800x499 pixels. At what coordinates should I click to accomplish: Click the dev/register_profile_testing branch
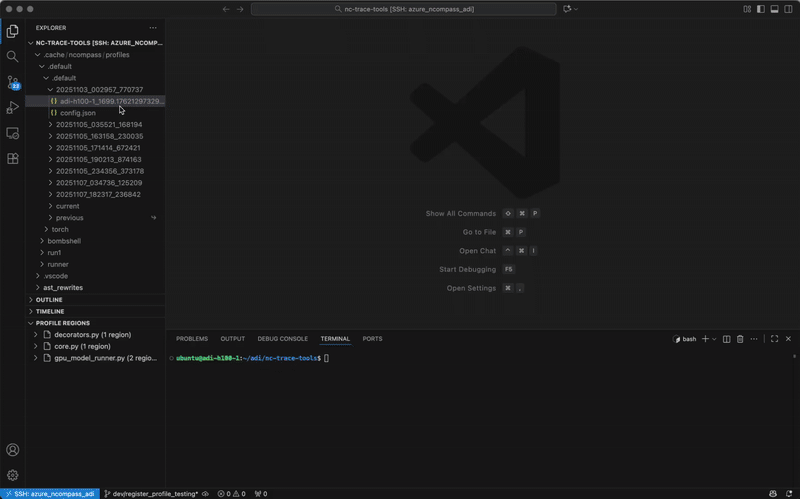tap(151, 493)
